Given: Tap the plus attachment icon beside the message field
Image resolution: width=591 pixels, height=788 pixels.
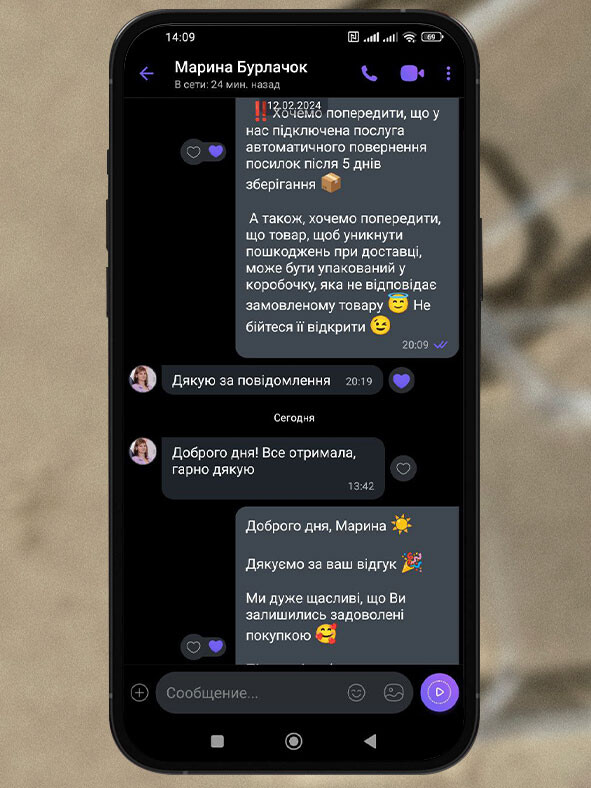Looking at the screenshot, I should pyautogui.click(x=139, y=693).
